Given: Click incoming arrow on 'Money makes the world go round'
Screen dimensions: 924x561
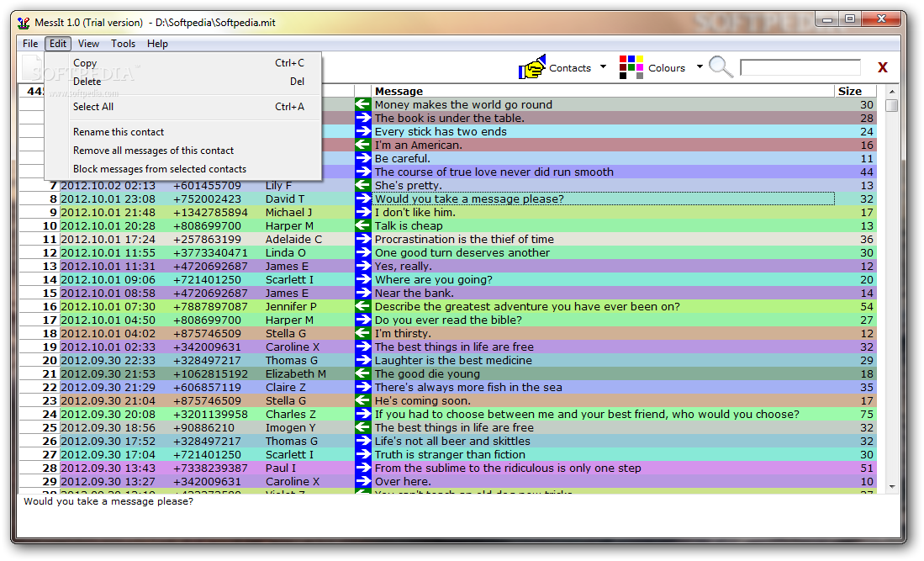Looking at the screenshot, I should click(x=363, y=104).
